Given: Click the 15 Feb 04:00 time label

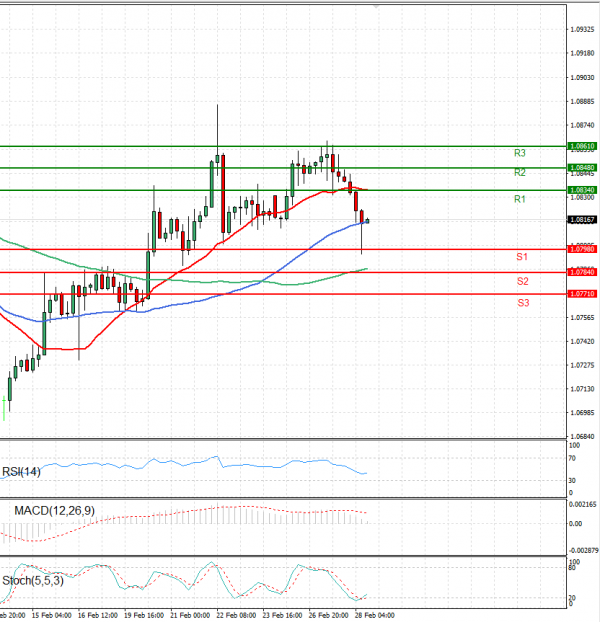Looking at the screenshot, I should click(x=51, y=615).
